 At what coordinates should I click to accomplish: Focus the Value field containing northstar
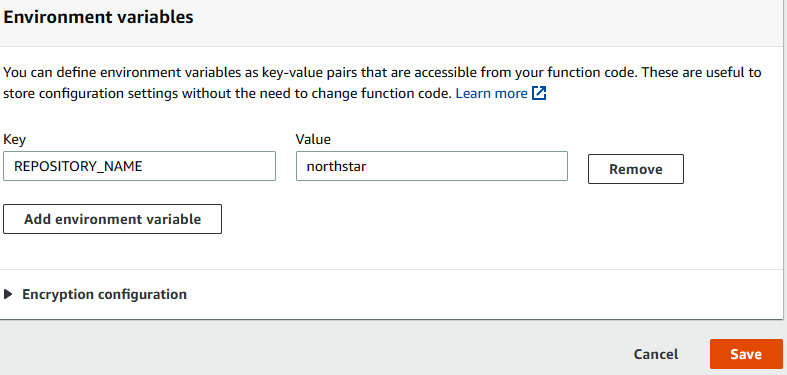pyautogui.click(x=432, y=166)
